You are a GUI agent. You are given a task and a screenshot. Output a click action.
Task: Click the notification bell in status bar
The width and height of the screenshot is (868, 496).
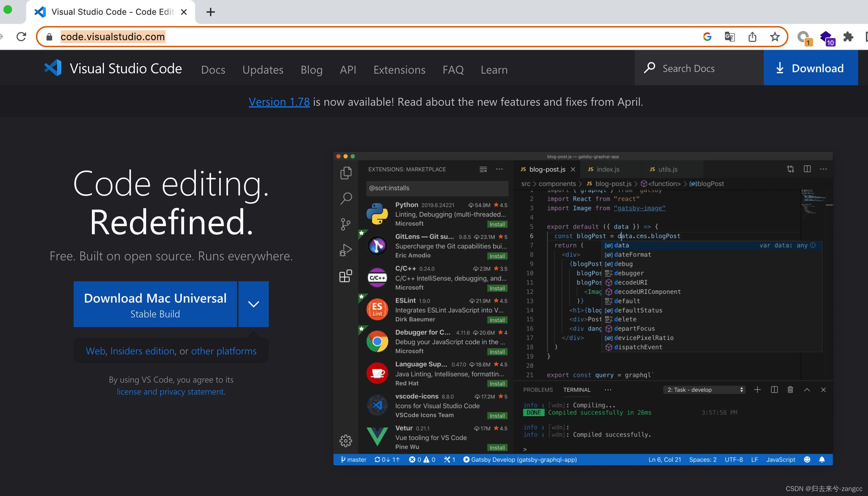822,459
